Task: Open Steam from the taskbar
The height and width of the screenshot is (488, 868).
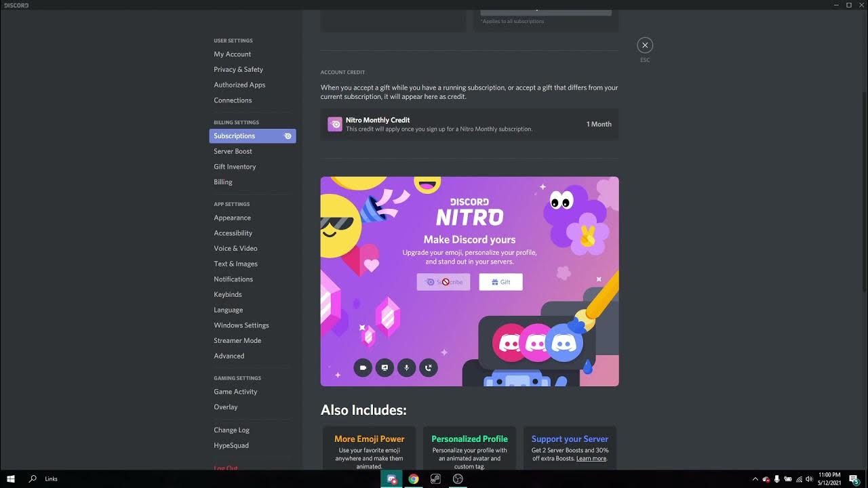Action: pyautogui.click(x=435, y=479)
